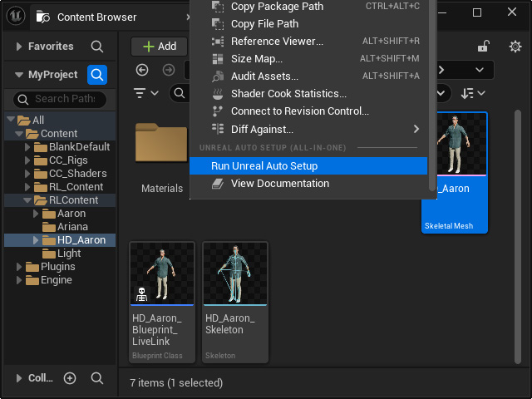The width and height of the screenshot is (532, 399).
Task: Choose Copy File Path menu entry
Action: 308,24
